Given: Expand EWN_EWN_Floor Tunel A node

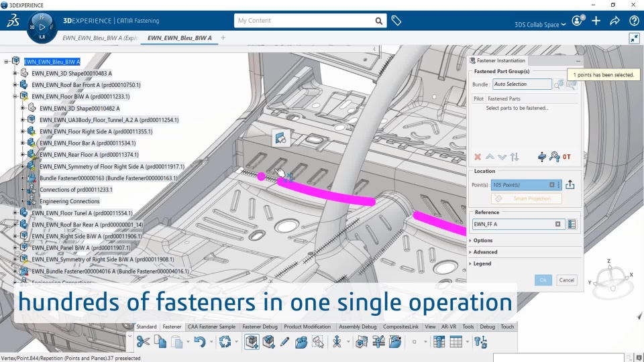Looking at the screenshot, I should (x=15, y=213).
